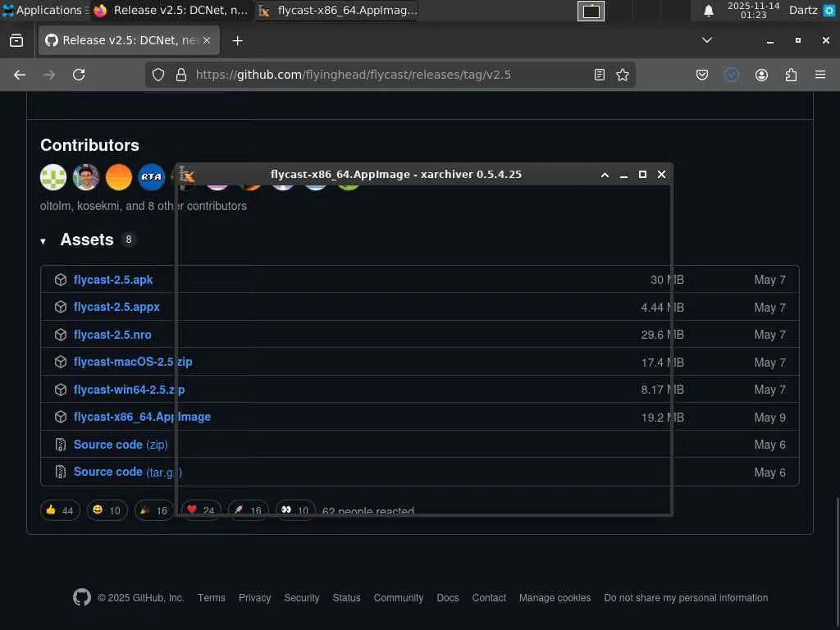Screen dimensions: 840x630
Task: Open a new browser tab
Action: [237, 41]
